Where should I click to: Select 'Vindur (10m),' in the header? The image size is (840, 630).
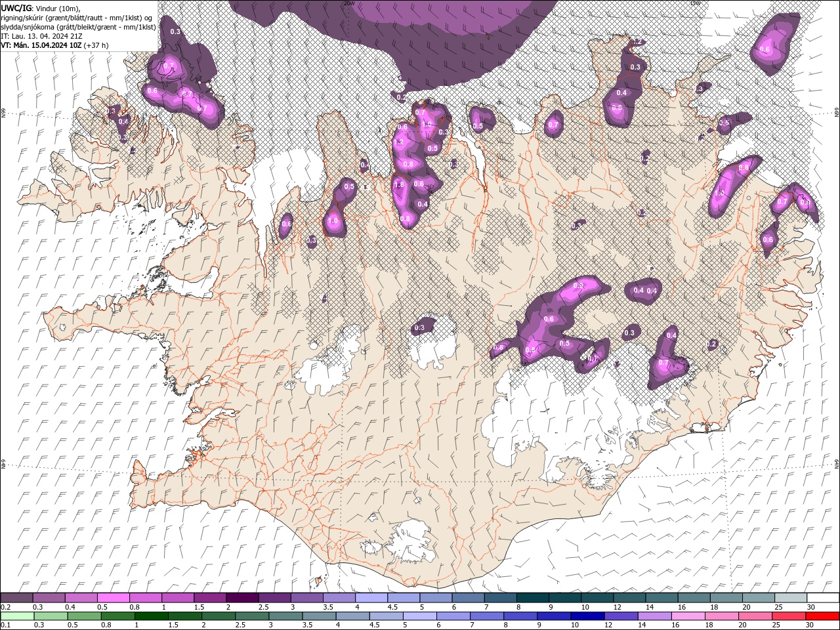coord(59,8)
